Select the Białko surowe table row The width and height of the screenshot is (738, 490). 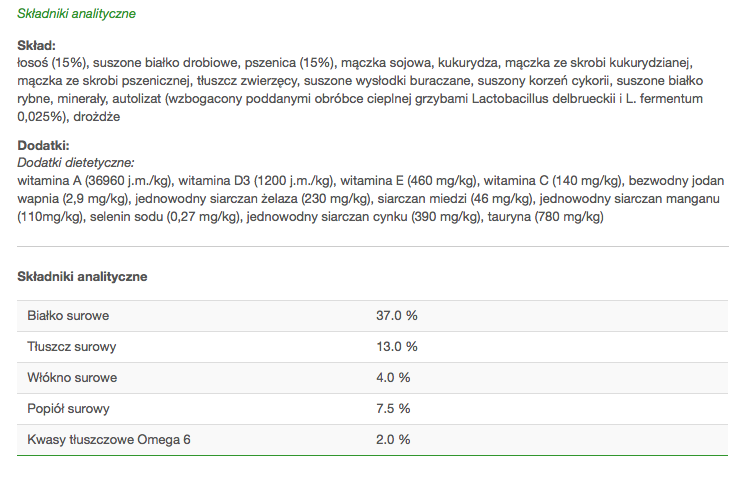(x=372, y=316)
